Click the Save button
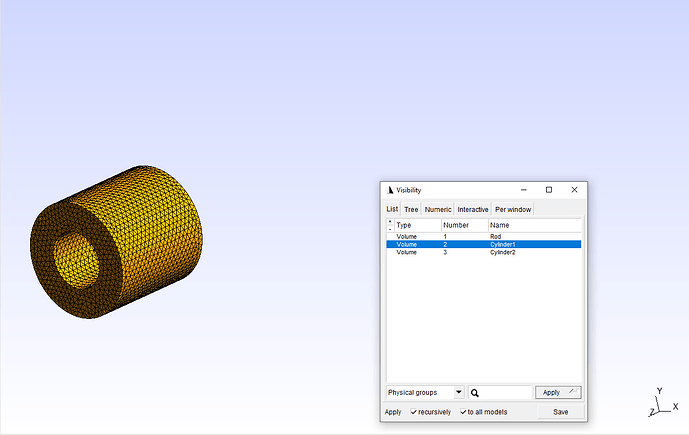The image size is (689, 435). (x=561, y=412)
